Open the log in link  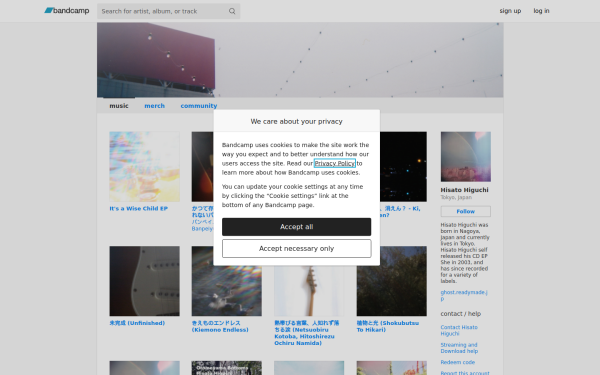click(x=541, y=11)
